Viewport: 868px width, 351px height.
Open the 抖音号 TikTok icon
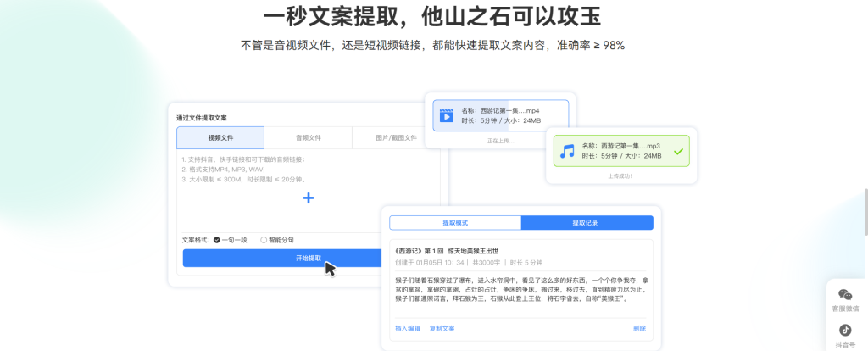pos(845,331)
